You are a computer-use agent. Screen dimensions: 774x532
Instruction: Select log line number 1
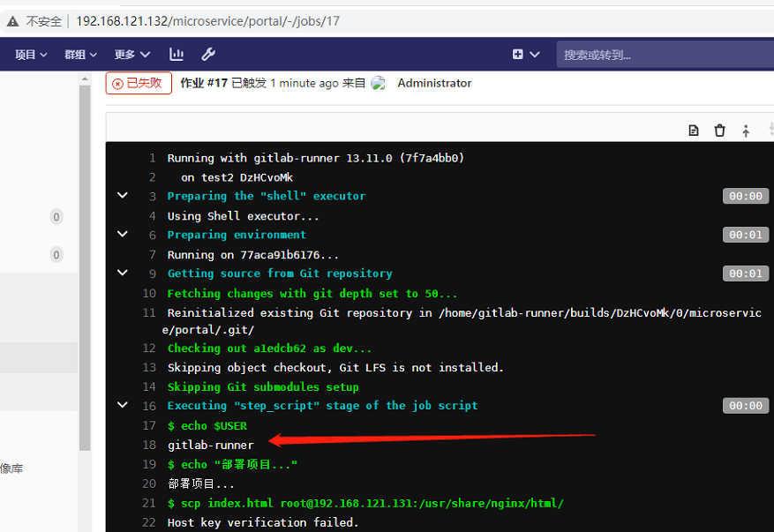pyautogui.click(x=152, y=158)
